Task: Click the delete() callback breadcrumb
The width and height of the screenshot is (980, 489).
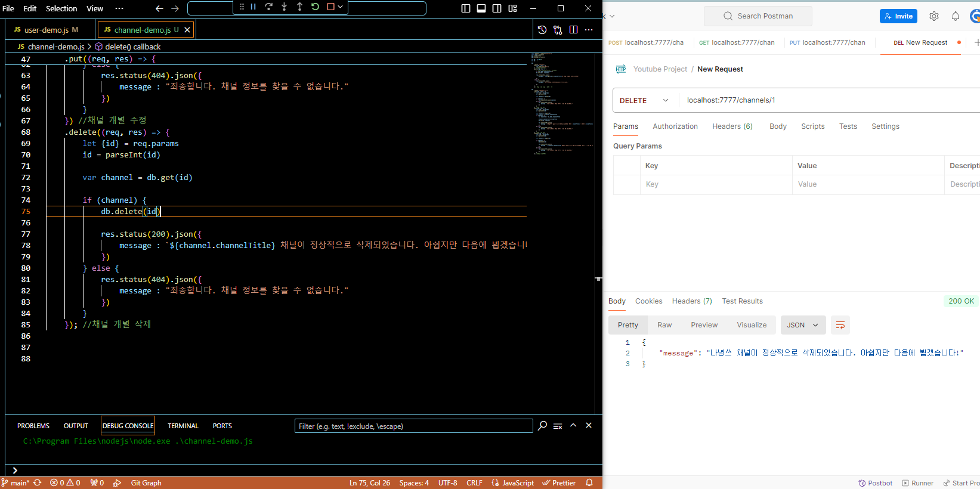Action: pyautogui.click(x=132, y=47)
